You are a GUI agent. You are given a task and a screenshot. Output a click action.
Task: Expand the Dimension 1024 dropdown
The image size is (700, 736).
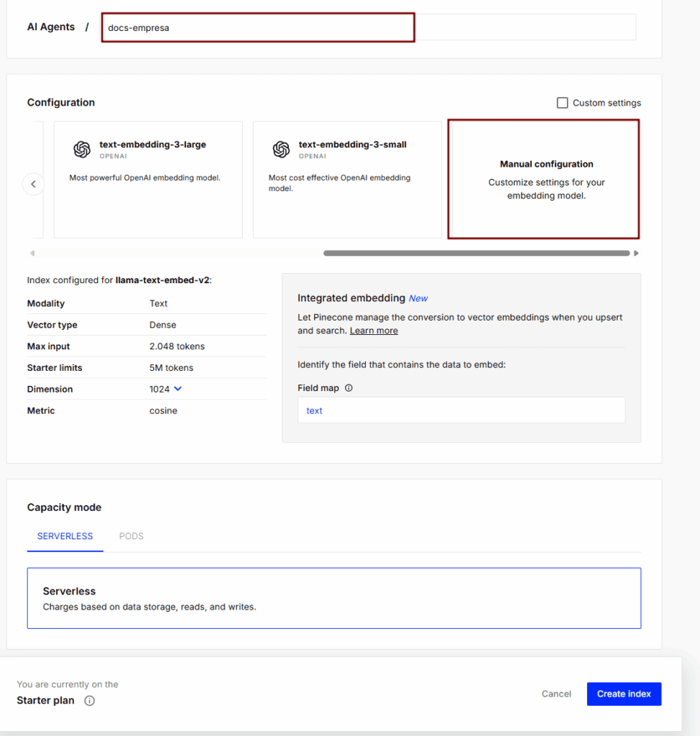tap(178, 389)
